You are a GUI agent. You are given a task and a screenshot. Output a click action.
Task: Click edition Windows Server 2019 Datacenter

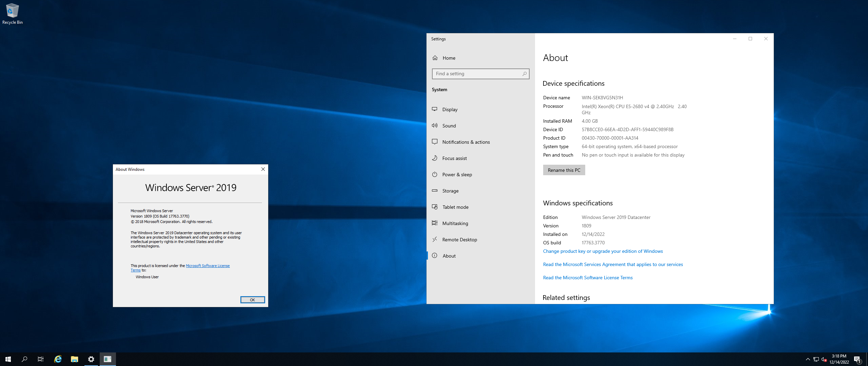(616, 217)
